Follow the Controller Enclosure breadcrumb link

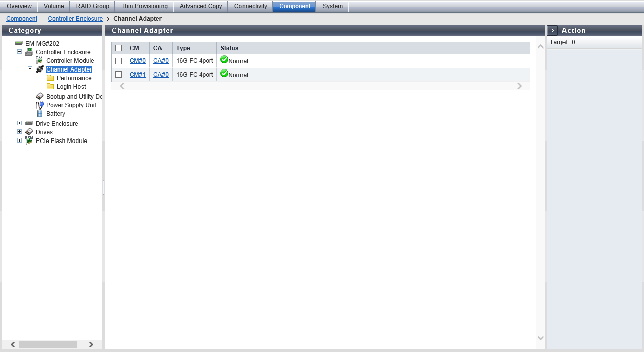click(x=75, y=19)
